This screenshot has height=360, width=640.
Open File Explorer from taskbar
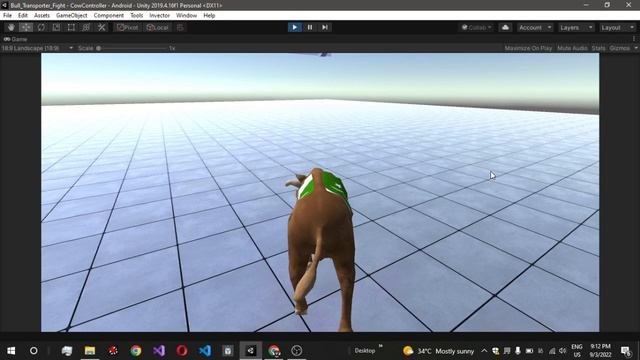tap(90, 351)
